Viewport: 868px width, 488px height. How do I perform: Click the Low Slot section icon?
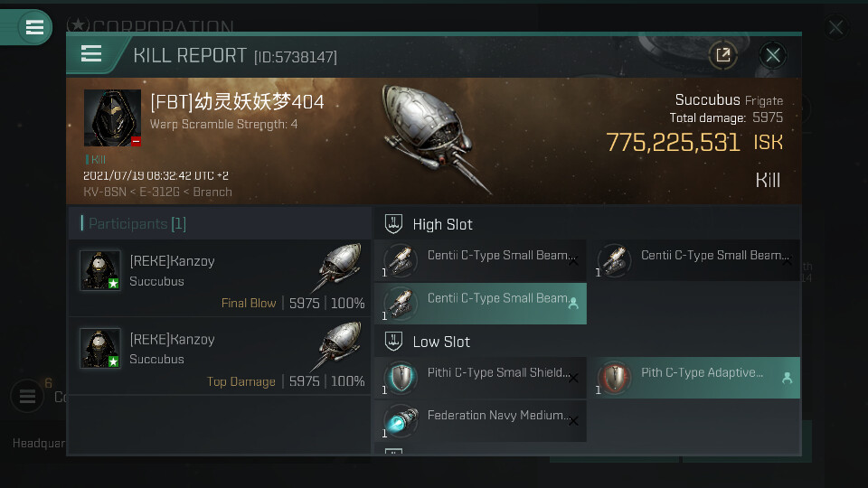(x=393, y=342)
